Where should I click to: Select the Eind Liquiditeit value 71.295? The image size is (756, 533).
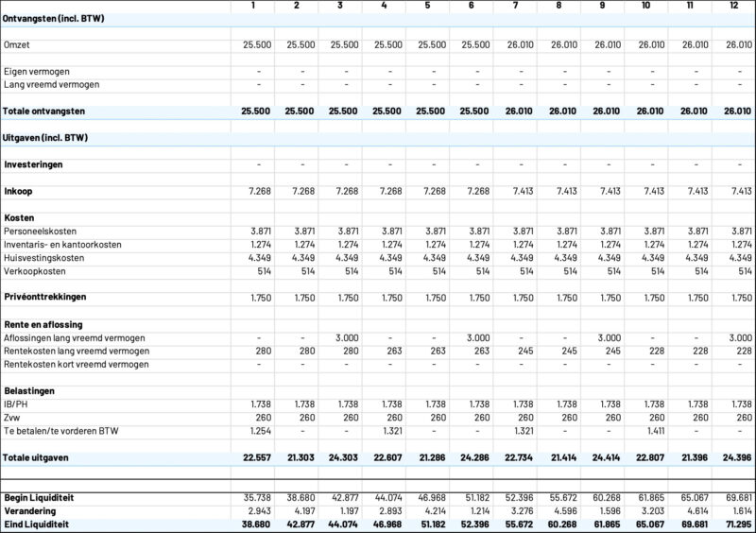click(735, 524)
